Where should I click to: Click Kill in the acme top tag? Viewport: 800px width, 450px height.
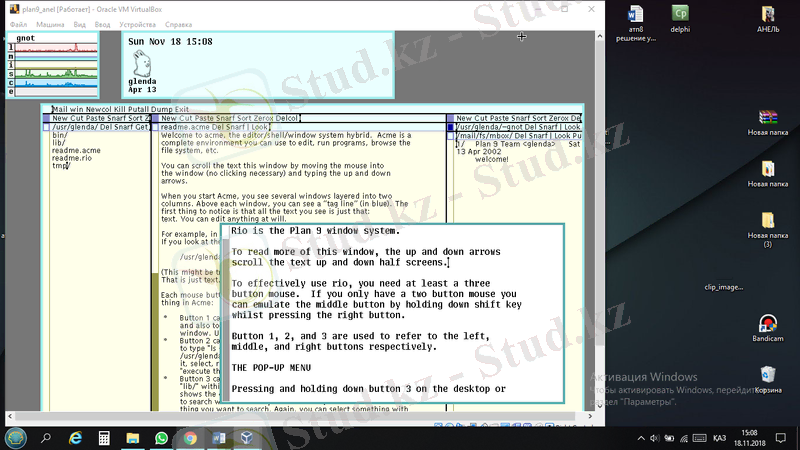(x=119, y=109)
